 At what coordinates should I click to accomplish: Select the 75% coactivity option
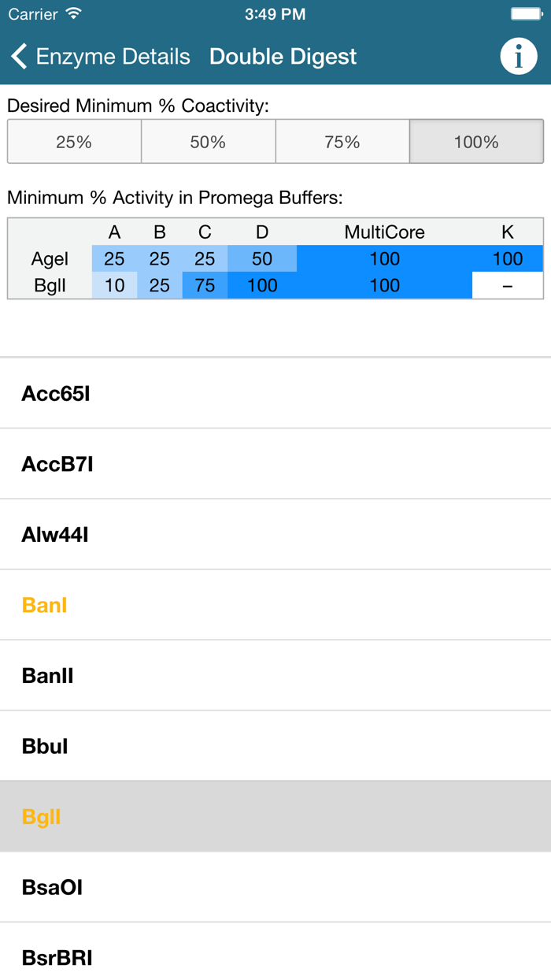342,141
